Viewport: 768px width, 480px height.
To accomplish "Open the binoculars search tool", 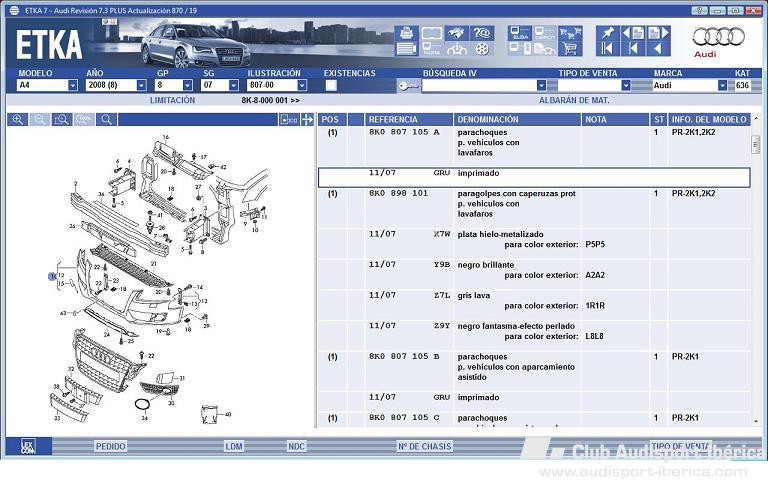I will click(x=456, y=33).
